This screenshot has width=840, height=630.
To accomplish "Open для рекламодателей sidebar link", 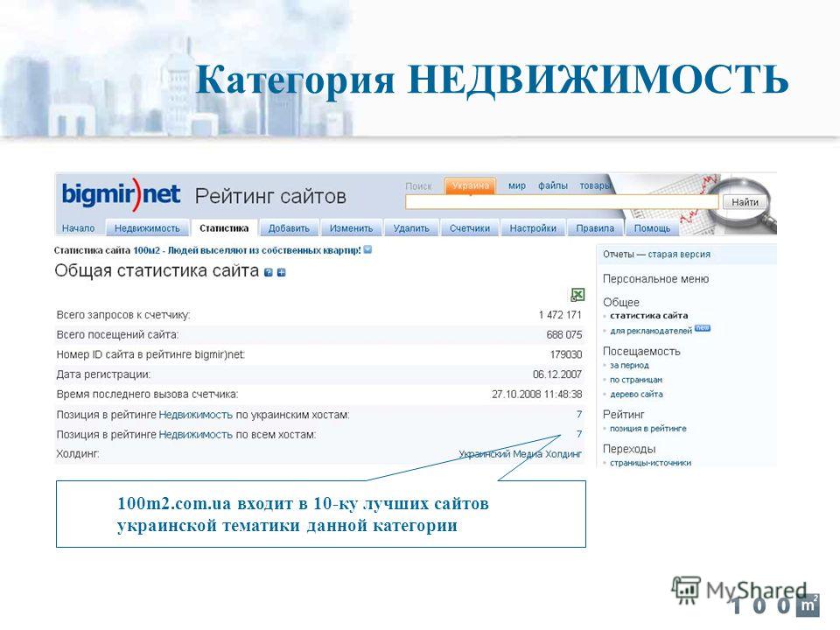I will click(x=651, y=331).
